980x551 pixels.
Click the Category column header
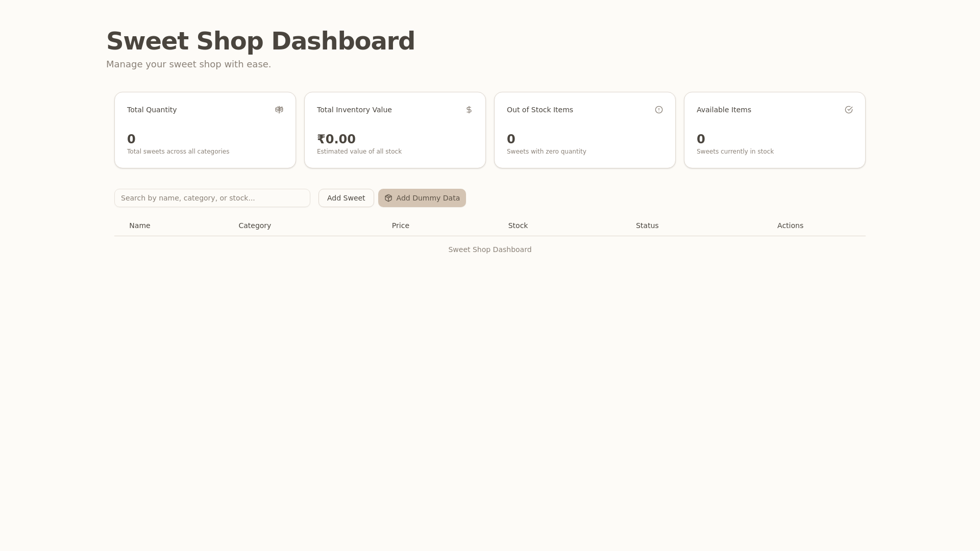(255, 226)
